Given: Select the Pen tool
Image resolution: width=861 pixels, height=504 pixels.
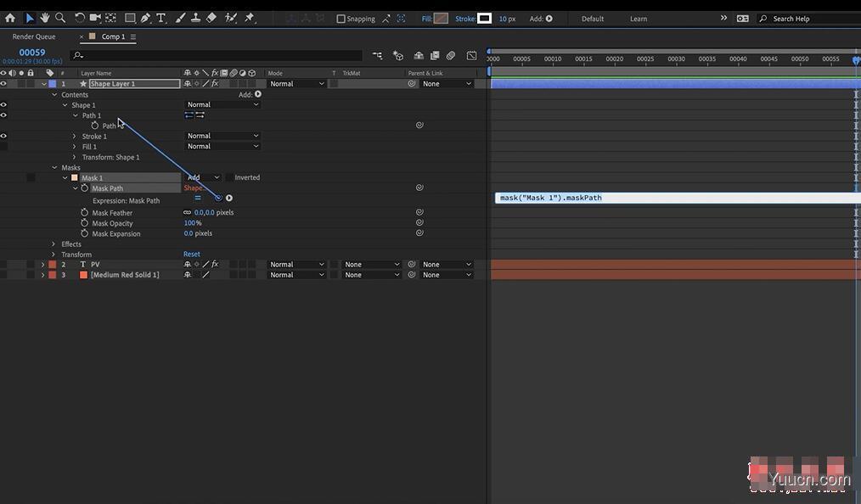Looking at the screenshot, I should pyautogui.click(x=145, y=18).
